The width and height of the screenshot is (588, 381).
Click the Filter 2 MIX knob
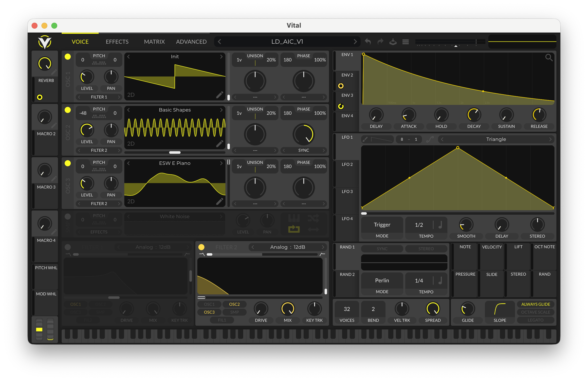pyautogui.click(x=288, y=308)
